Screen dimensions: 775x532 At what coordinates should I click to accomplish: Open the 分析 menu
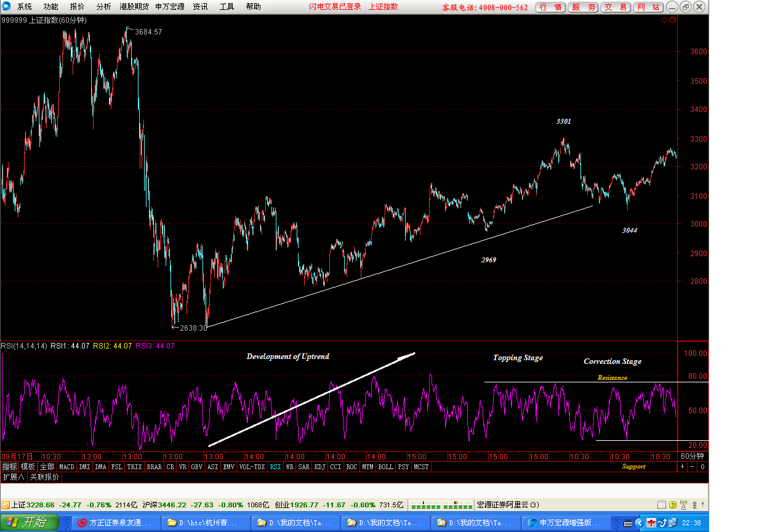[x=103, y=7]
